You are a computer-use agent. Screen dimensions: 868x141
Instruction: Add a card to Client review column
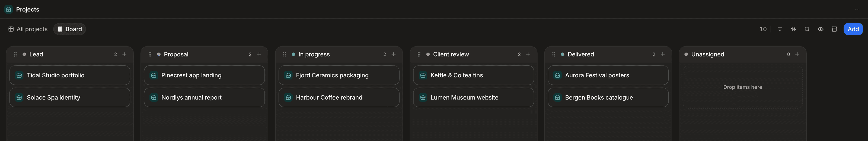(528, 54)
